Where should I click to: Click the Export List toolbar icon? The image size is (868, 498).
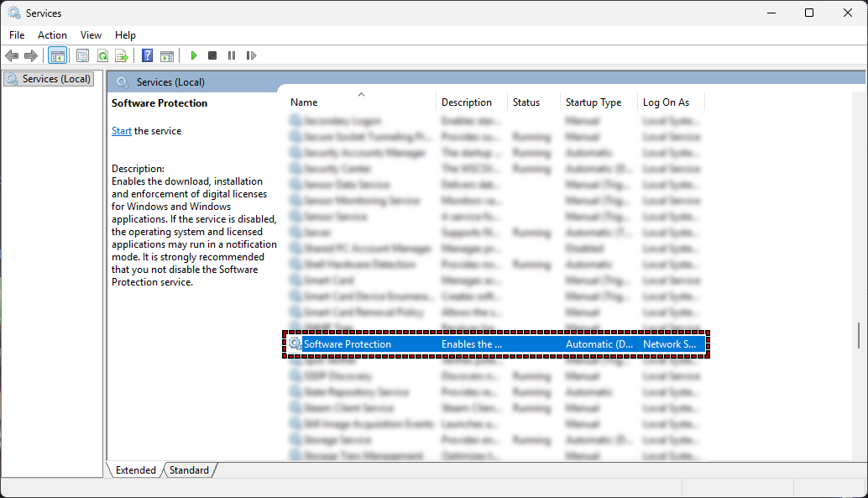122,55
